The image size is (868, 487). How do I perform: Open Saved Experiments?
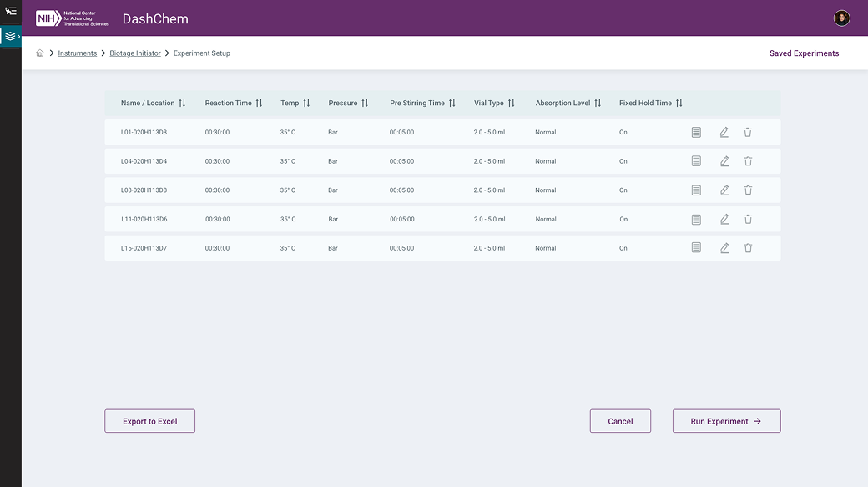coord(804,53)
